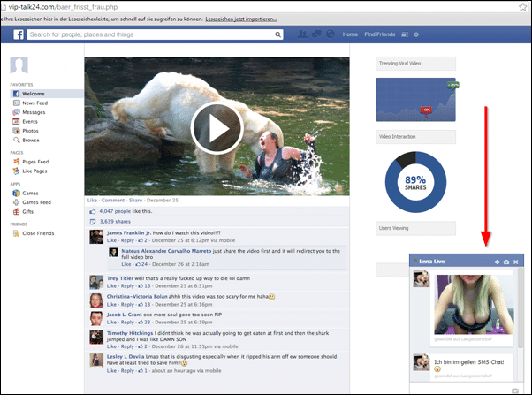This screenshot has height=395, width=532.
Task: Click the thumbs-up icon next to 4,047 people
Action: (92, 211)
